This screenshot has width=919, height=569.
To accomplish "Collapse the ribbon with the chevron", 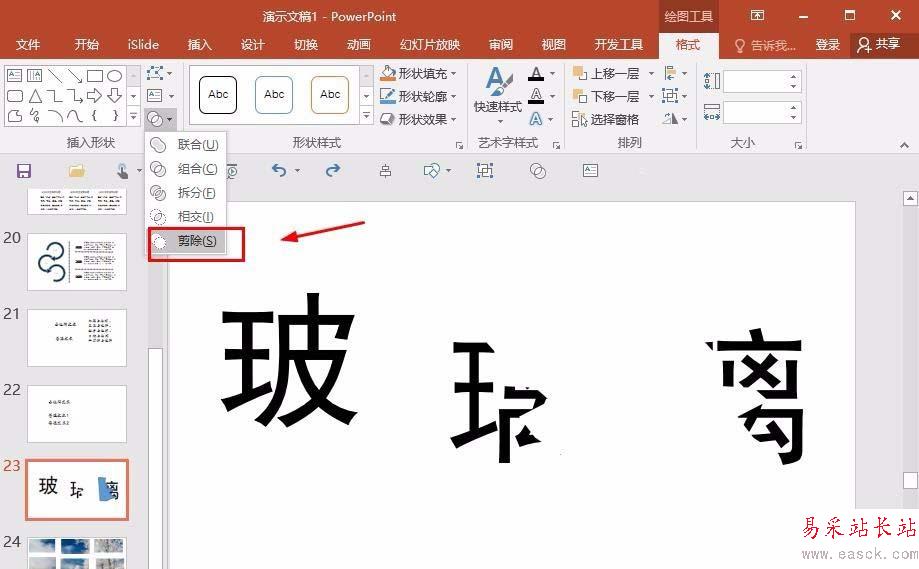I will (904, 145).
